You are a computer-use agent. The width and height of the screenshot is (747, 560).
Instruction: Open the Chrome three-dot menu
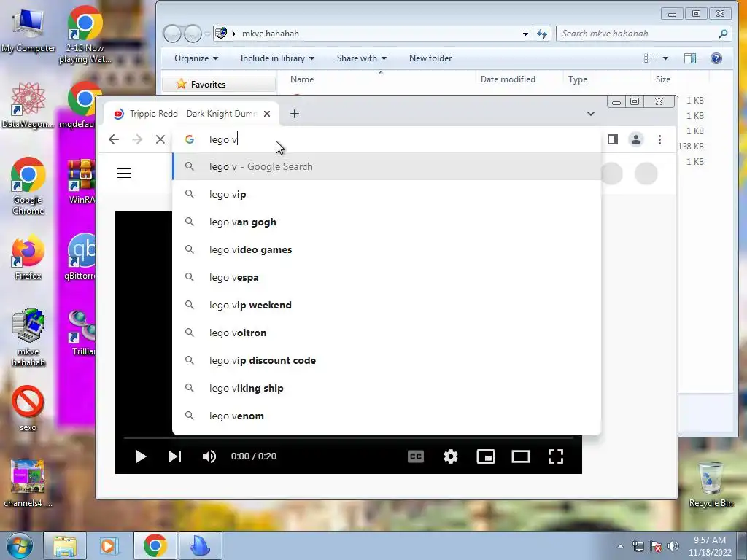[659, 139]
